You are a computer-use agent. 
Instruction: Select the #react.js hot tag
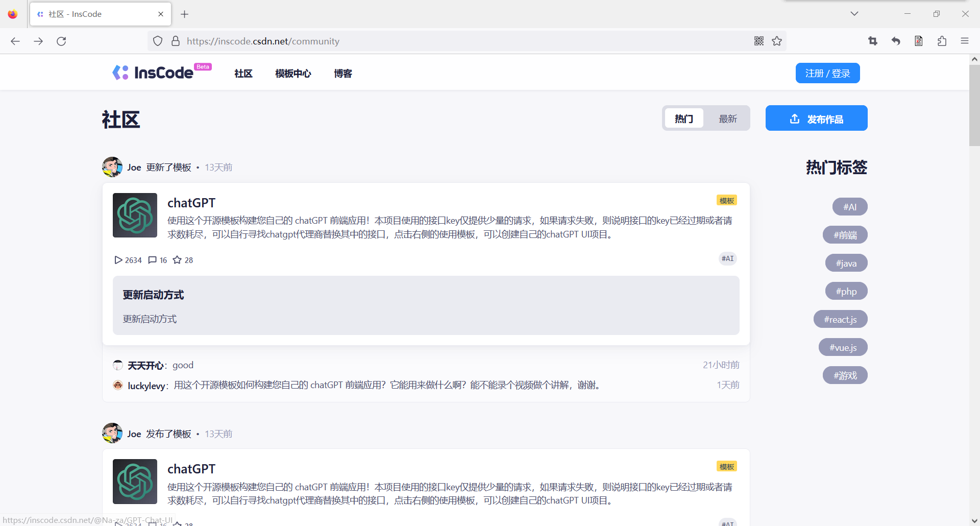[x=841, y=319]
